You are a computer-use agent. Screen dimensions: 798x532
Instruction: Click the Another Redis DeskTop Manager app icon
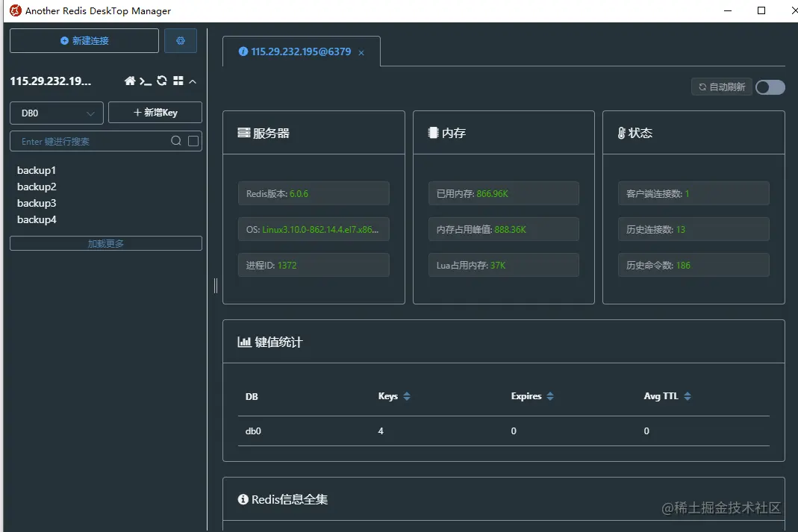tap(16, 10)
